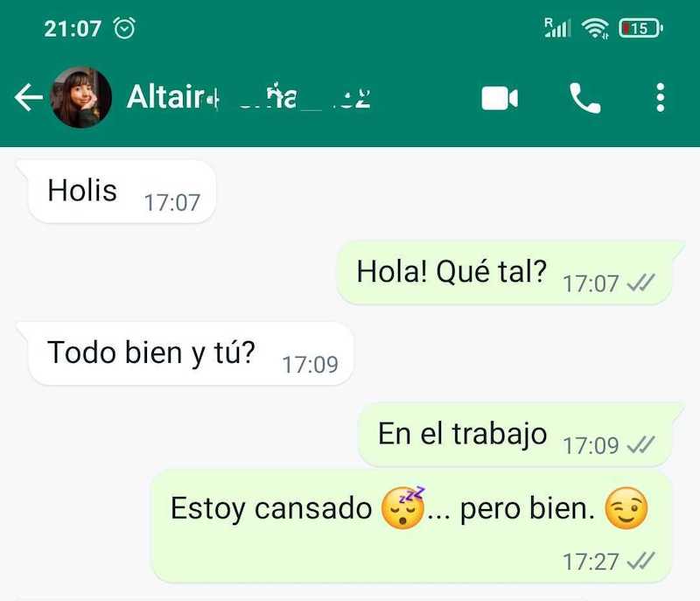Tap the mobile signal strength icon
700x601 pixels.
(x=557, y=28)
